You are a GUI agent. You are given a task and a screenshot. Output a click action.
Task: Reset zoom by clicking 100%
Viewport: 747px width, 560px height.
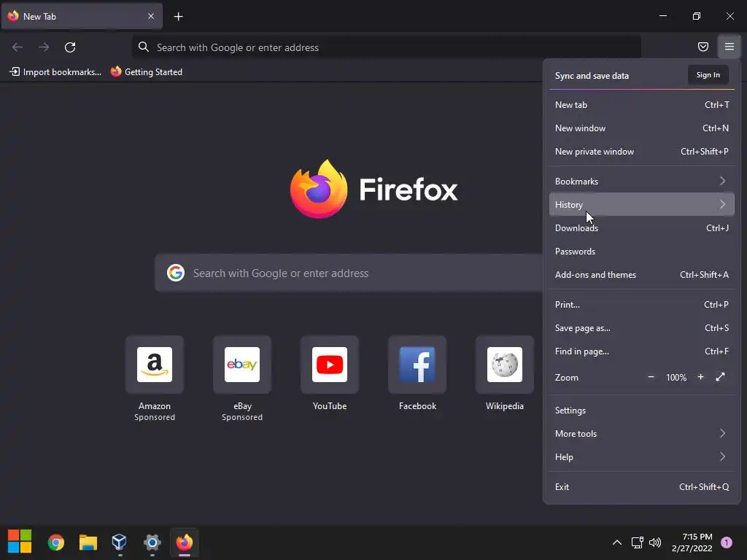click(x=676, y=378)
